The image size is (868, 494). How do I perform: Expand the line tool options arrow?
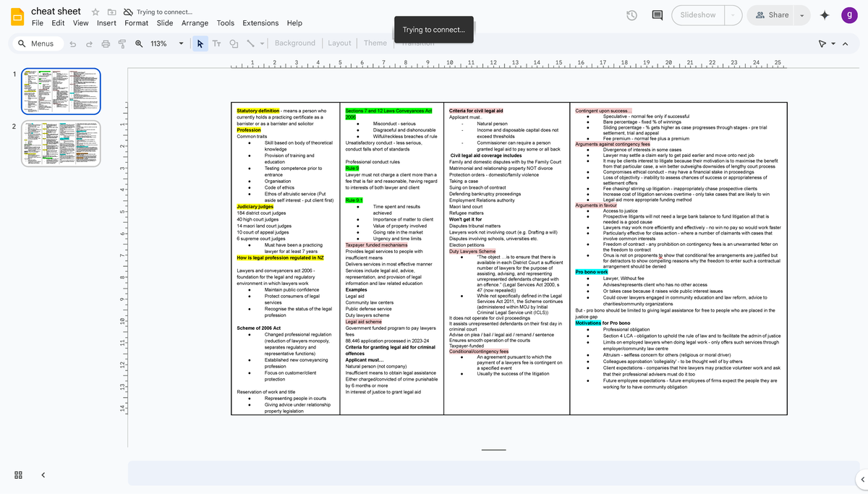coord(262,43)
